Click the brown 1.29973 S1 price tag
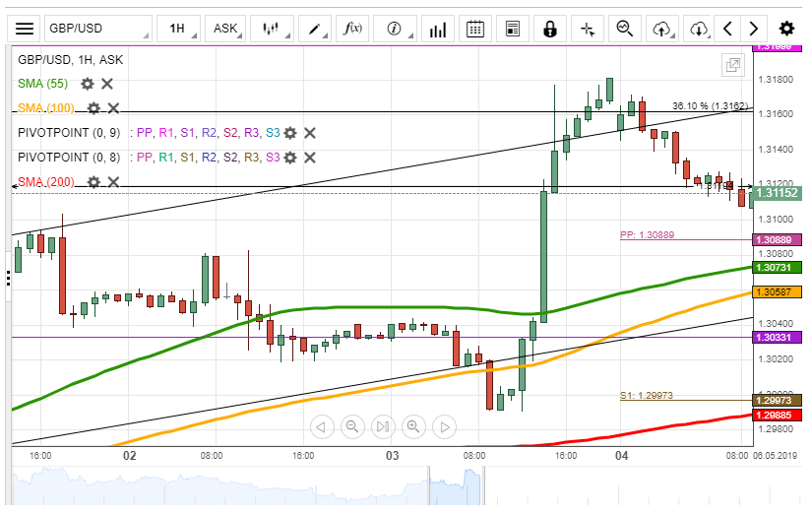This screenshot has height=515, width=812. point(778,400)
